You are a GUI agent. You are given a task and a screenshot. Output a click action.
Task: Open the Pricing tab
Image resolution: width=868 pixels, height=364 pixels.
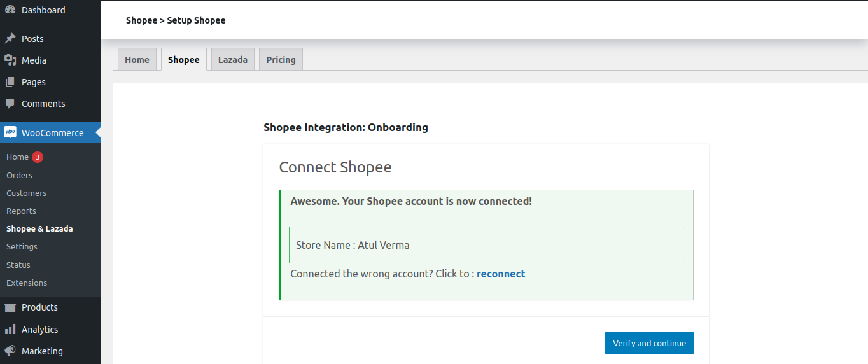click(x=281, y=59)
